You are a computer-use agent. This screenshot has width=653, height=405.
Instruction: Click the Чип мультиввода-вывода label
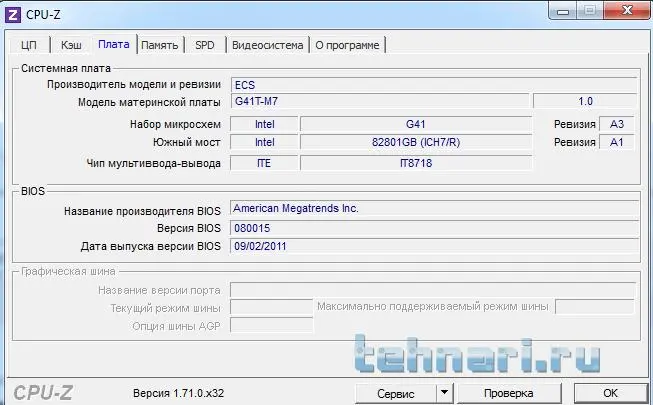click(x=153, y=163)
